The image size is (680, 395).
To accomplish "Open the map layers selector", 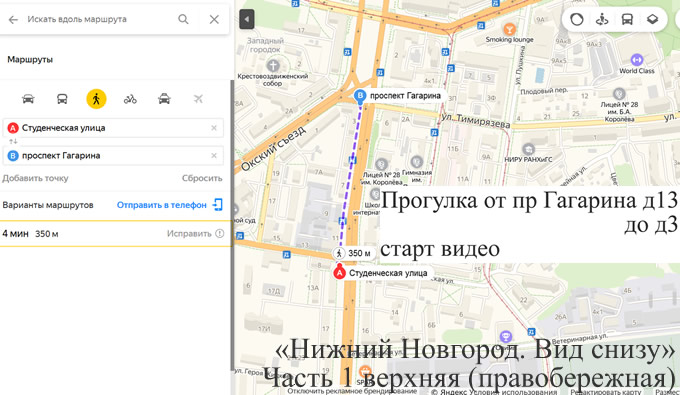I will pyautogui.click(x=652, y=19).
